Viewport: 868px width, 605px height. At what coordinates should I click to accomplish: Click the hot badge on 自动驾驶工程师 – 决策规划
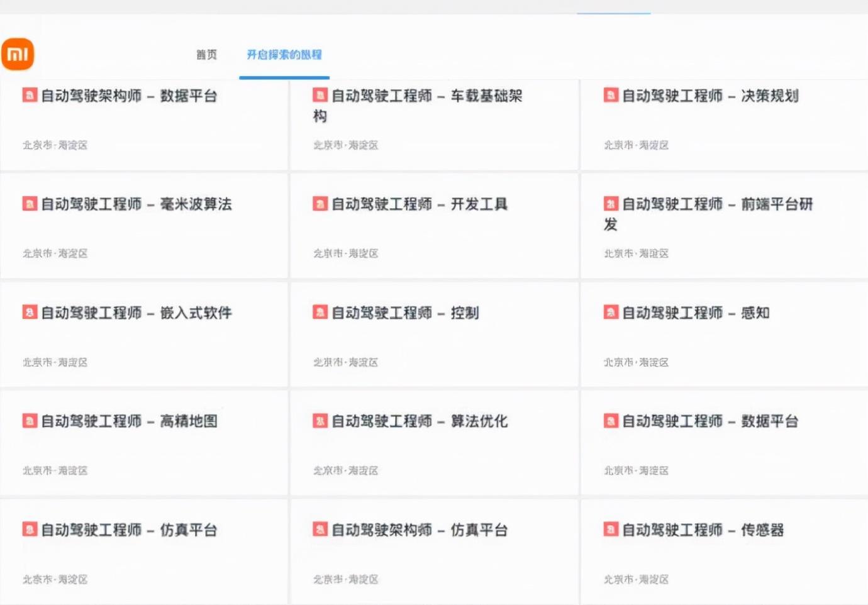610,96
